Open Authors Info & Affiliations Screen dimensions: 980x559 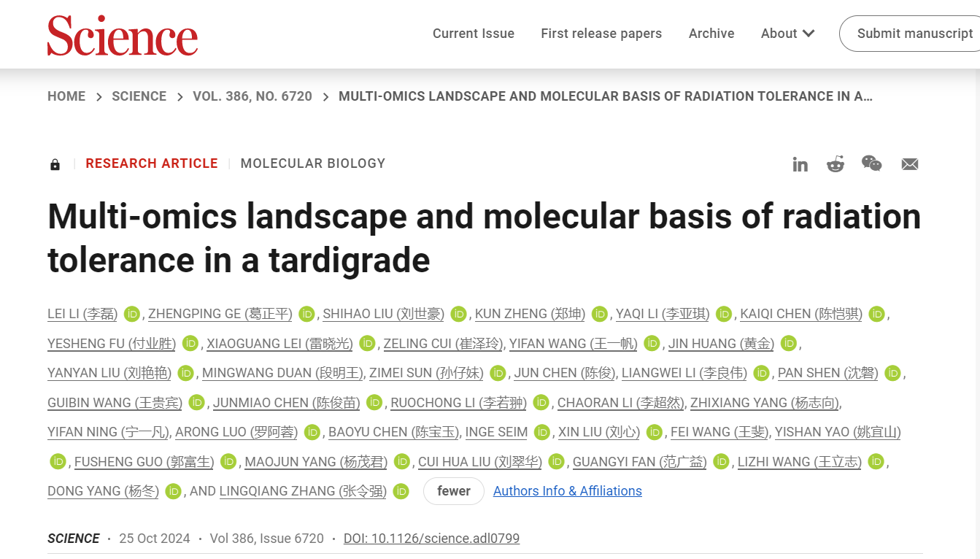click(567, 491)
